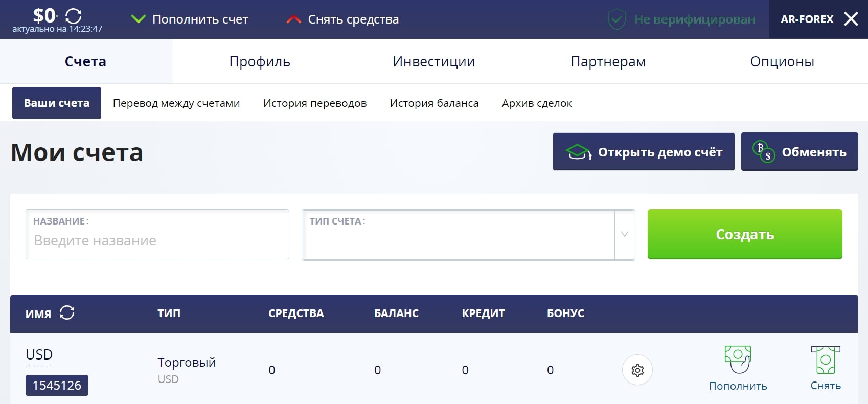The height and width of the screenshot is (404, 868).
Task: Switch to the Счета tab
Action: tap(86, 61)
